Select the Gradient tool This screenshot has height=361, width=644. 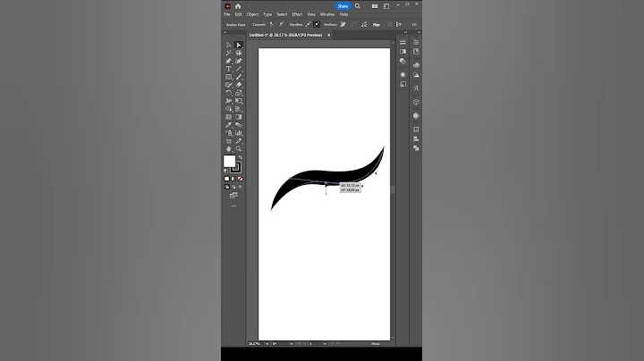[239, 117]
